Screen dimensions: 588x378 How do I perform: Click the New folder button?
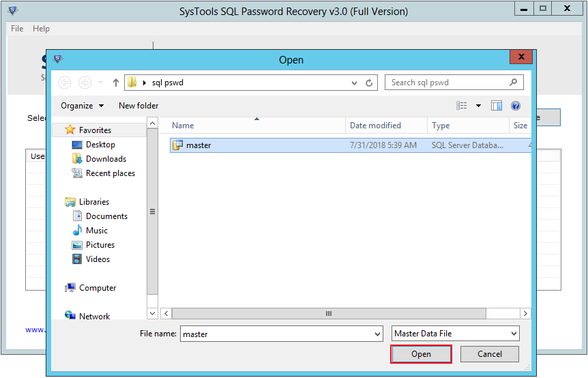(x=138, y=106)
